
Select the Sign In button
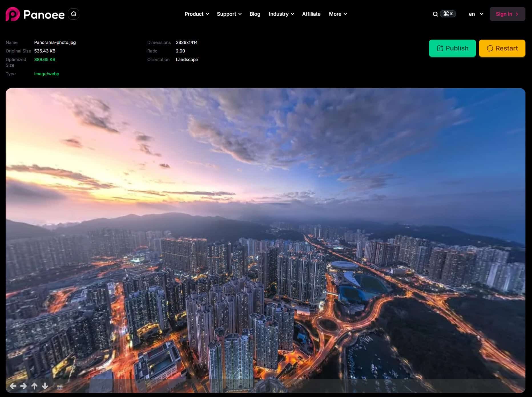tap(507, 14)
